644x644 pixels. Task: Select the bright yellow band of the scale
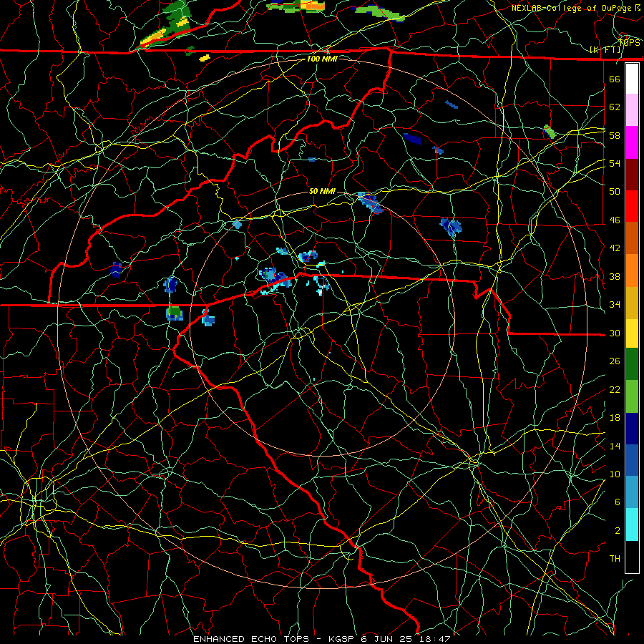point(632,333)
